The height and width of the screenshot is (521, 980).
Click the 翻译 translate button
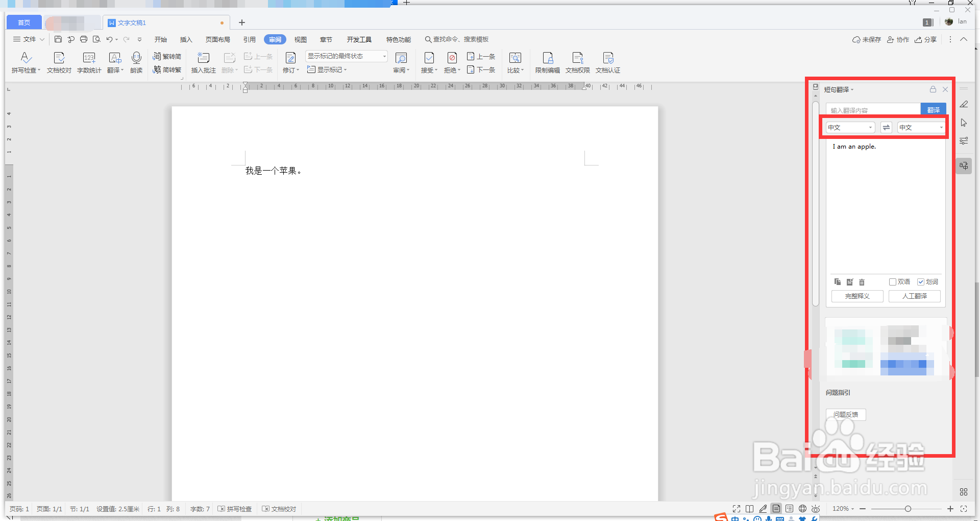[934, 109]
